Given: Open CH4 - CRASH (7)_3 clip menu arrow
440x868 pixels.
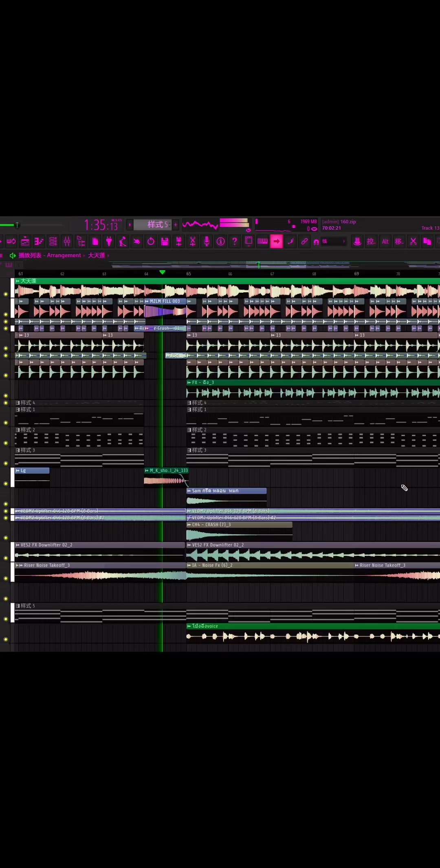Looking at the screenshot, I should point(189,525).
